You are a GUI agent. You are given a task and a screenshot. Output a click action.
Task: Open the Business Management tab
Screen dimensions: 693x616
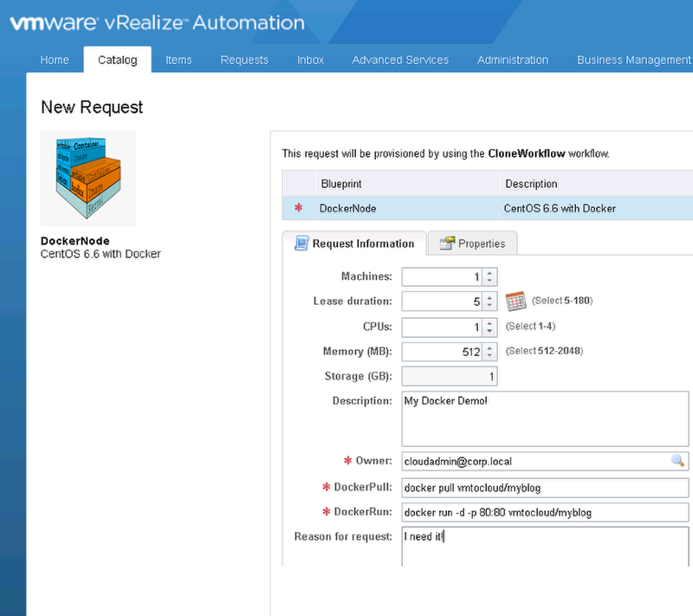(x=634, y=60)
